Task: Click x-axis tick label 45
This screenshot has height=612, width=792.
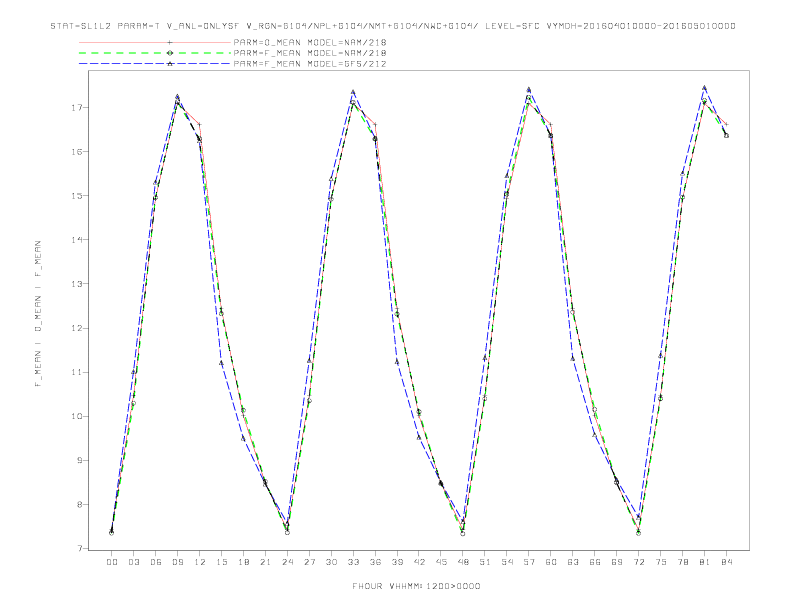Action: tap(441, 562)
